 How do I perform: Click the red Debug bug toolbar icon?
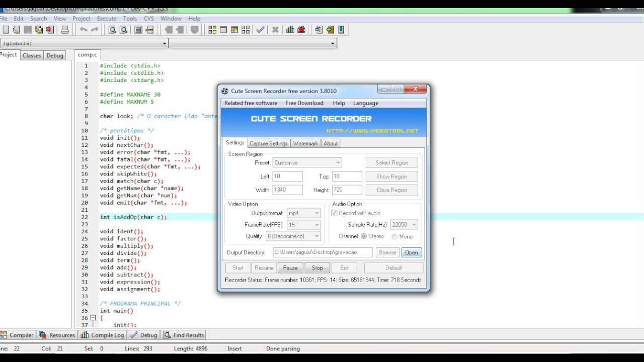tap(301, 30)
